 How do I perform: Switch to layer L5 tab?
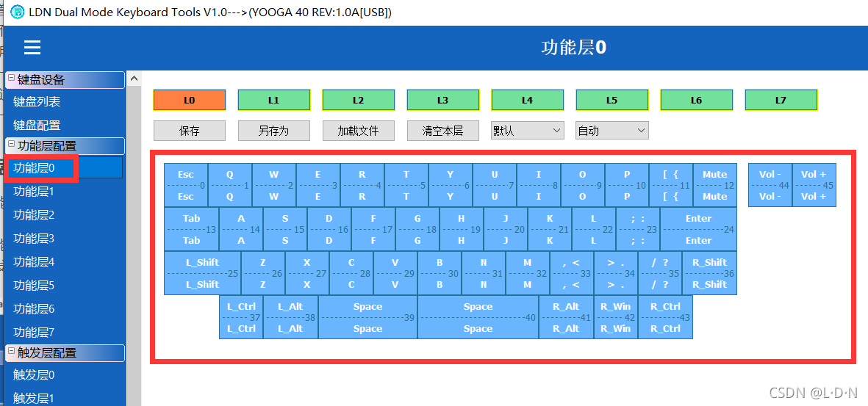pyautogui.click(x=611, y=100)
